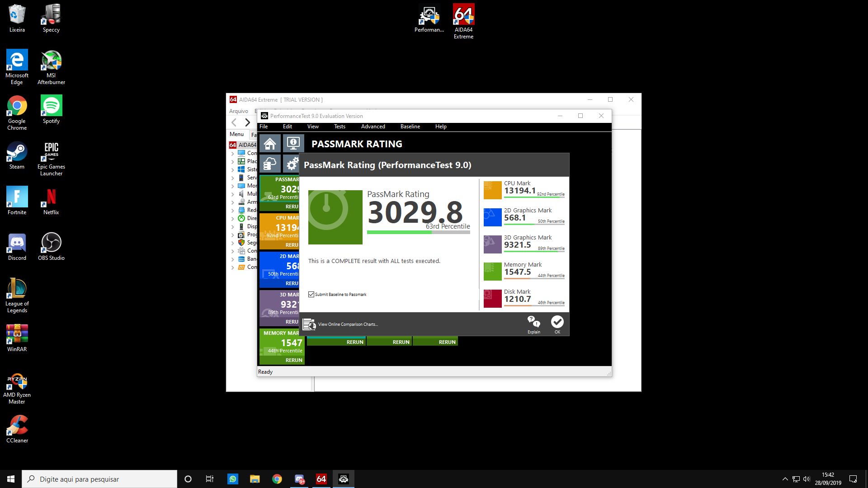Click the purple 3D Graphics Mark icon
The image size is (868, 488).
coord(492,244)
